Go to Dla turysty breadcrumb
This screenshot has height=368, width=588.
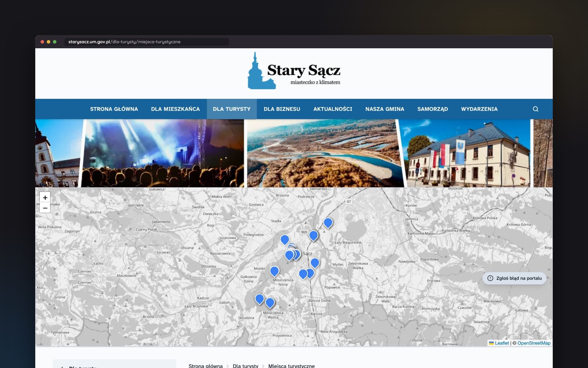point(245,366)
